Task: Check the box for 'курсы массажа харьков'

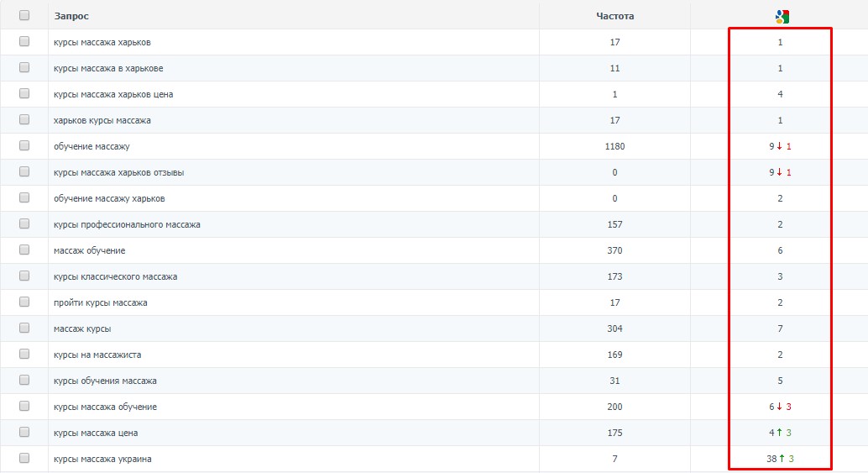Action: point(24,41)
